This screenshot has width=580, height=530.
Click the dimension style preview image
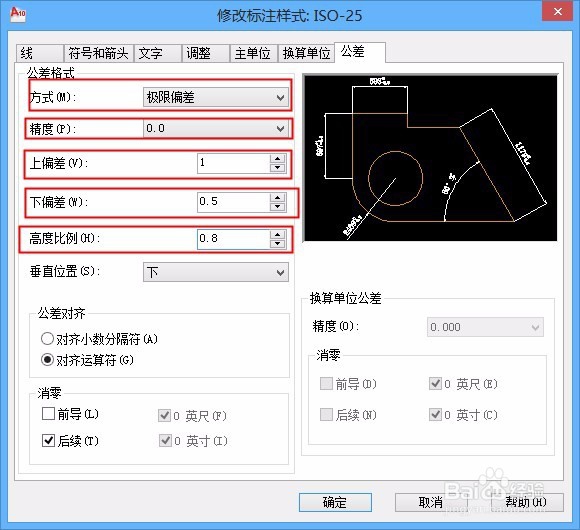click(x=430, y=158)
